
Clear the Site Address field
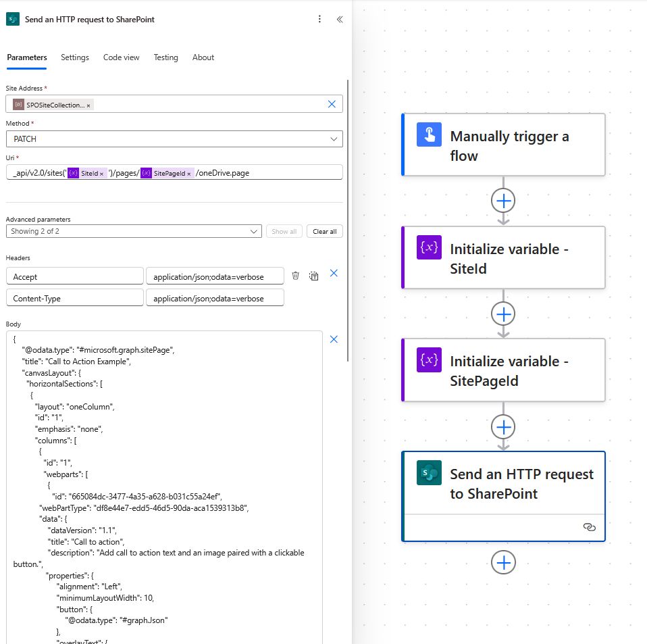(x=332, y=104)
